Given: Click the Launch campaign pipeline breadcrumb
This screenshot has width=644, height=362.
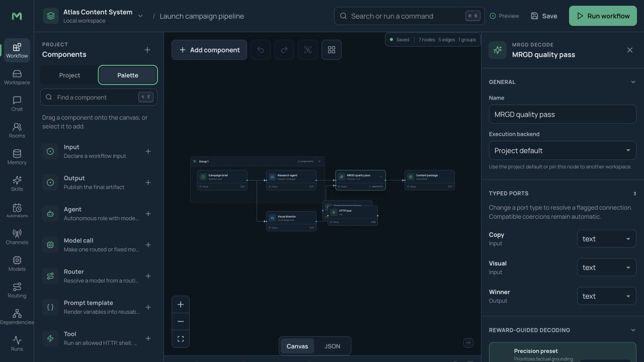Looking at the screenshot, I should click(x=202, y=16).
